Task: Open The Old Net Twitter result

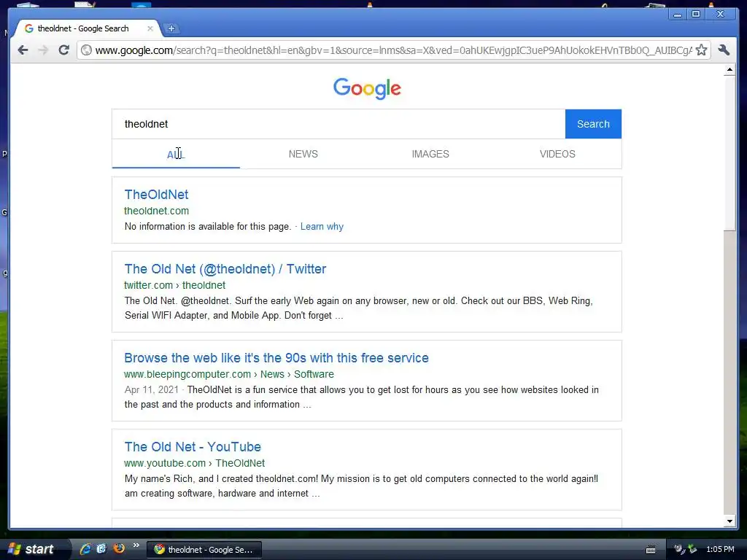Action: coord(225,269)
